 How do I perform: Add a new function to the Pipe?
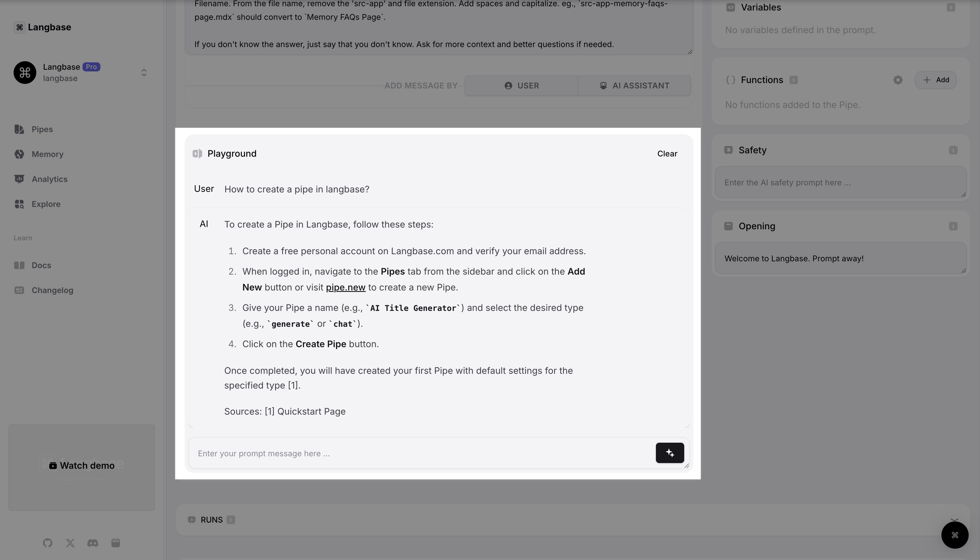coord(936,80)
